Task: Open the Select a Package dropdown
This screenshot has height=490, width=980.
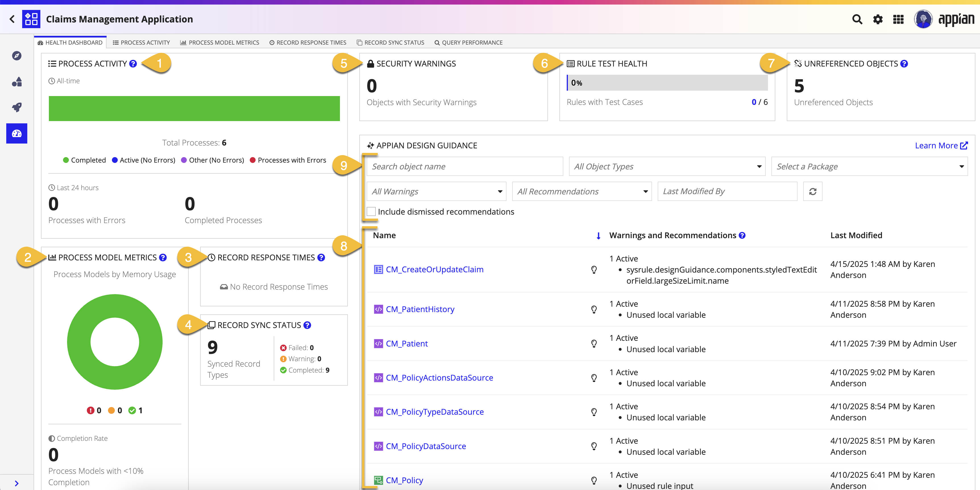Action: 869,166
